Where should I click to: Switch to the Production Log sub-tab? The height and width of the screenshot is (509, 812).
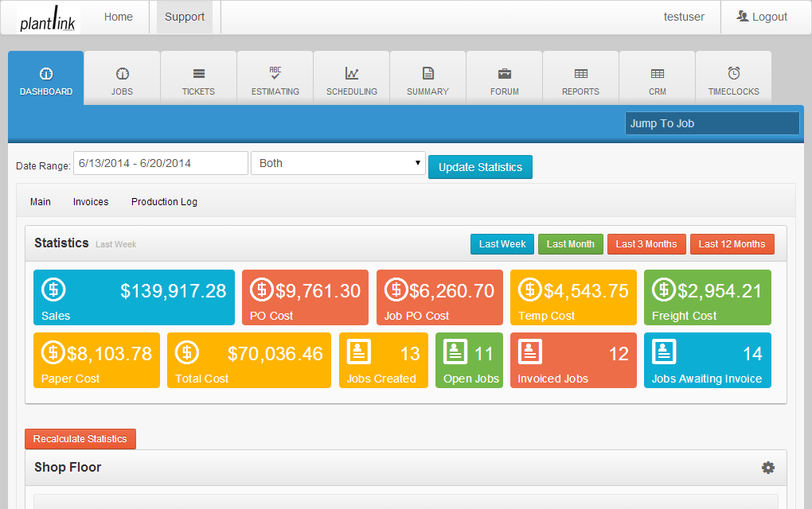[164, 202]
